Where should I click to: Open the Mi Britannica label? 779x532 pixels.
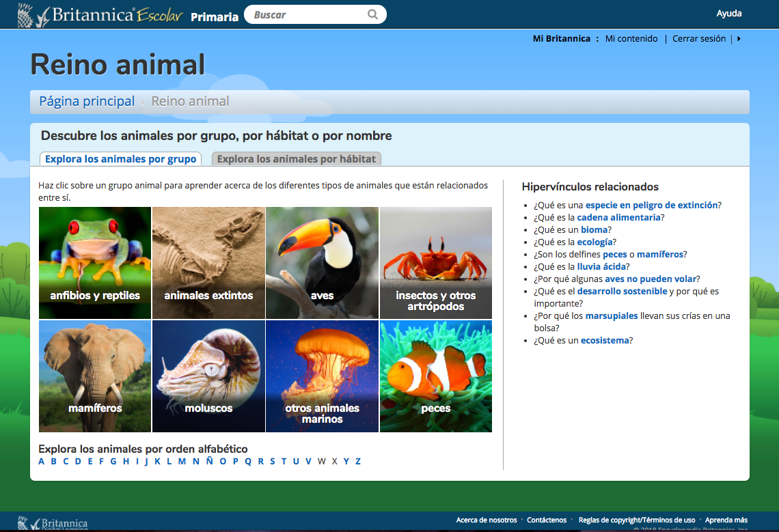[x=562, y=39]
